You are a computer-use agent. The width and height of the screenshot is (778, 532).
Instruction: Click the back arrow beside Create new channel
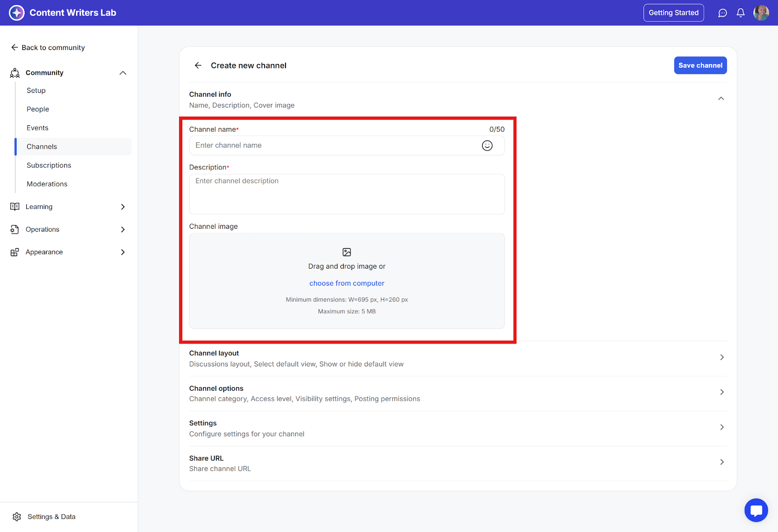198,66
